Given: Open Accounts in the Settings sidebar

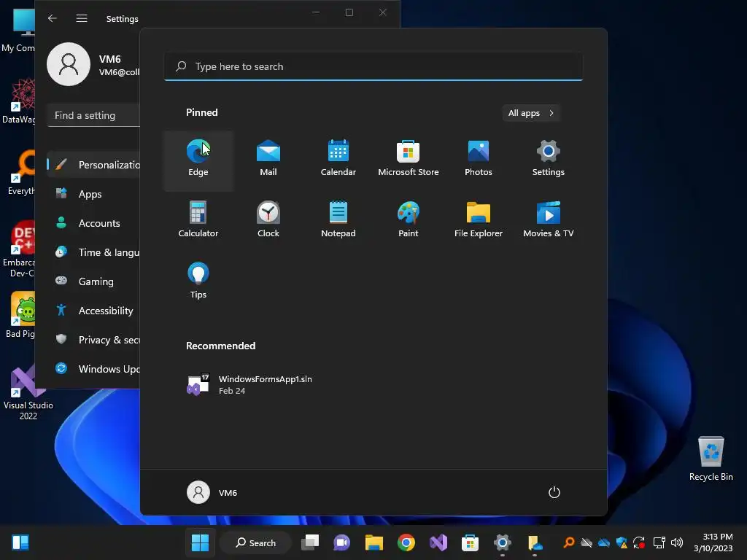Looking at the screenshot, I should 93,223.
